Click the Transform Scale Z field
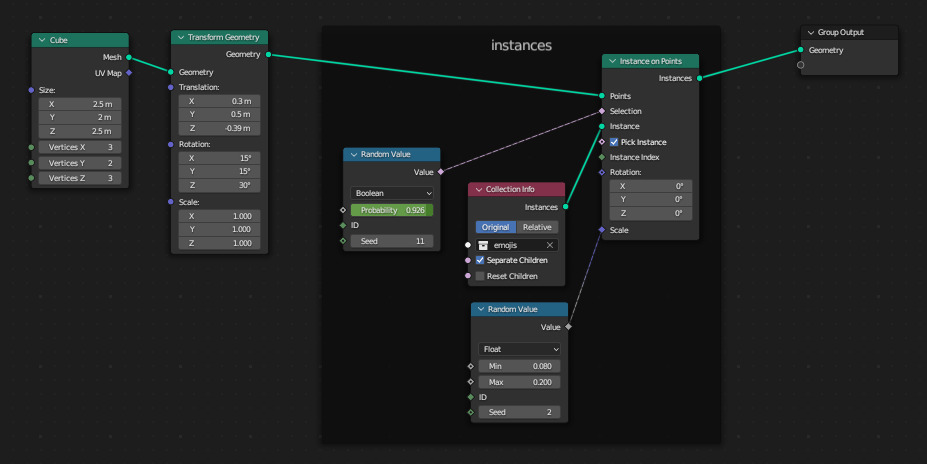The height and width of the screenshot is (464, 927). (219, 243)
